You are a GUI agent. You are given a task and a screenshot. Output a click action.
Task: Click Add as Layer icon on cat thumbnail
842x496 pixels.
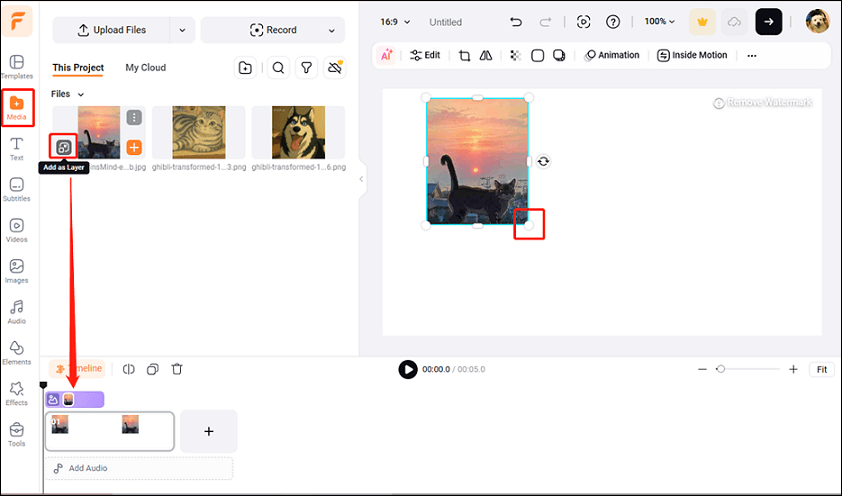click(x=63, y=147)
